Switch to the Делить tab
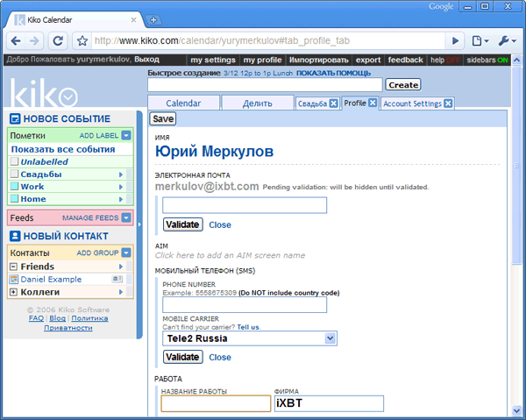This screenshot has height=420, width=526. [x=257, y=103]
